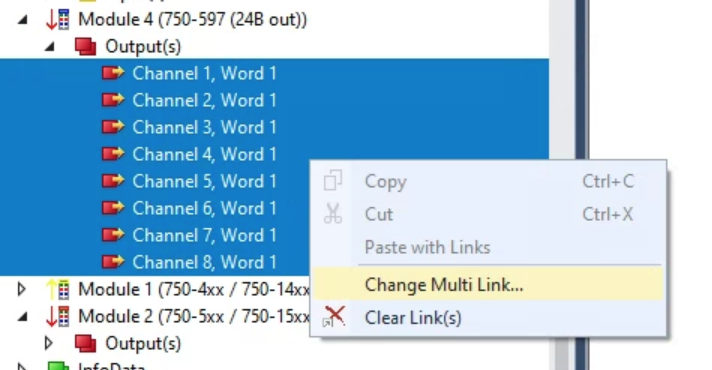712x370 pixels.
Task: Click the Channel 3, Word 1 output arrow icon
Action: tap(113, 127)
